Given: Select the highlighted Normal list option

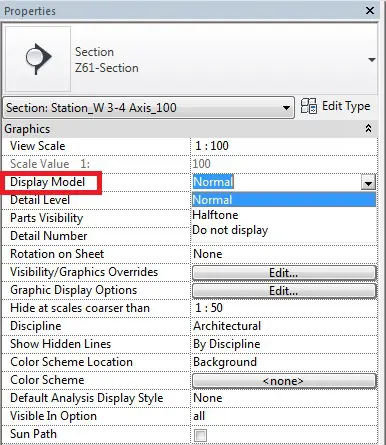Looking at the screenshot, I should (284, 200).
